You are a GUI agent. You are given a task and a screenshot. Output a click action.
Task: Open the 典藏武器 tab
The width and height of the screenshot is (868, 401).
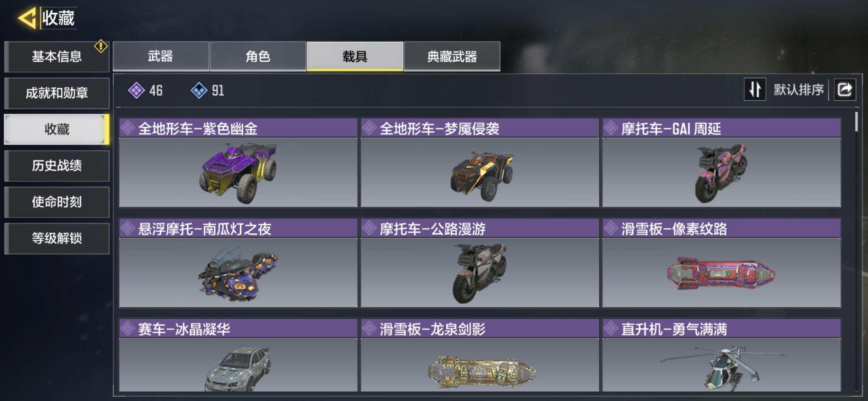[x=452, y=56]
